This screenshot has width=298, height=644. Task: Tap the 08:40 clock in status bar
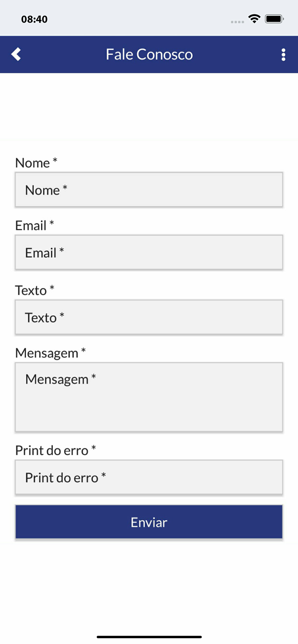tap(34, 19)
